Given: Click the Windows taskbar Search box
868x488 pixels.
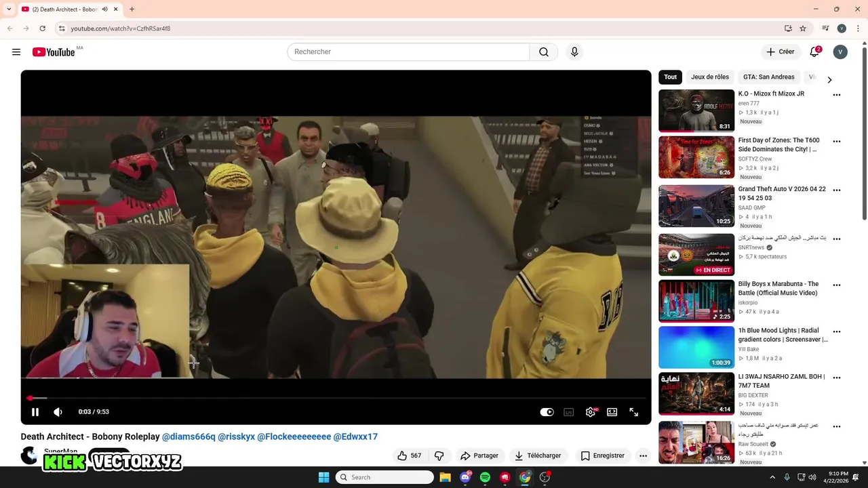Looking at the screenshot, I should click(384, 477).
